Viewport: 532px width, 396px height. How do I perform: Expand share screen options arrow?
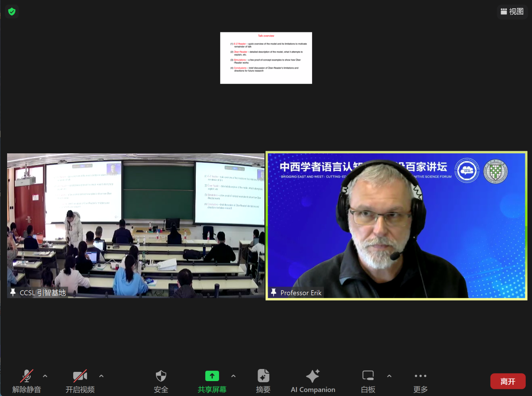point(234,376)
